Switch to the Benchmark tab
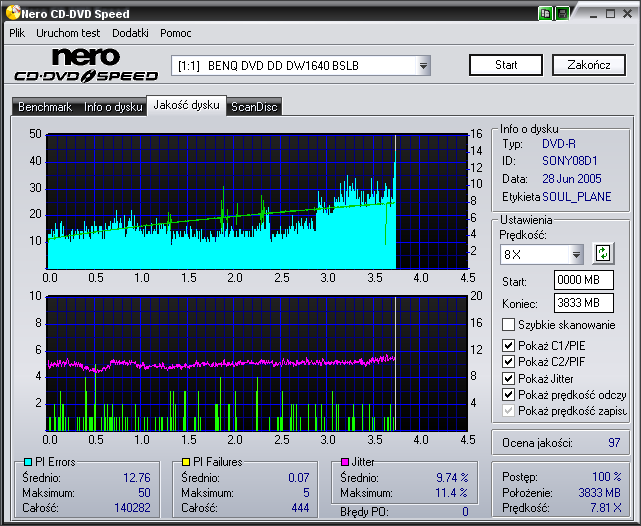 click(x=45, y=107)
